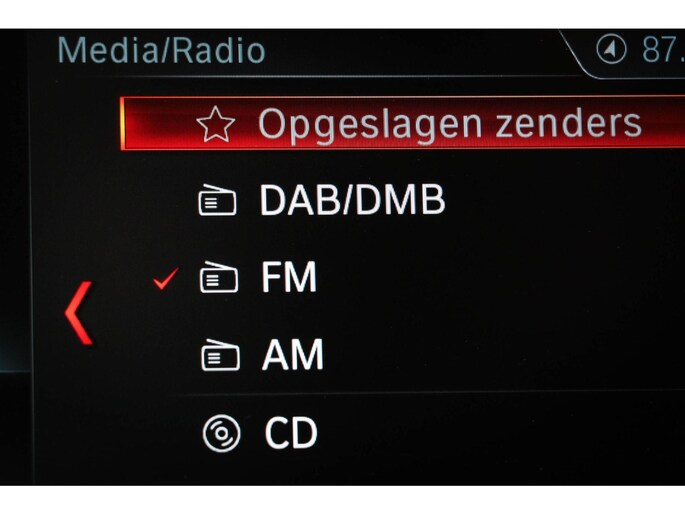Screen dimensions: 685x514
Task: Choose the FM text label
Action: click(x=289, y=277)
